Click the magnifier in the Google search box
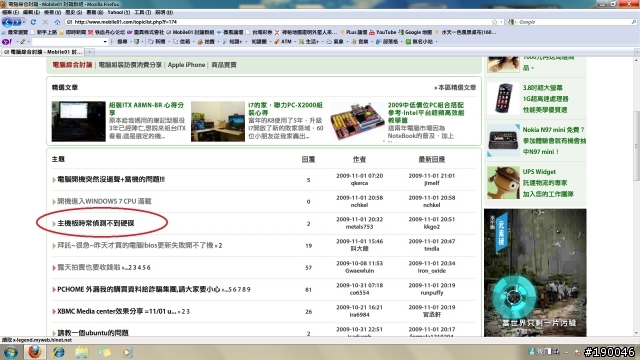640x360 pixels. click(633, 22)
